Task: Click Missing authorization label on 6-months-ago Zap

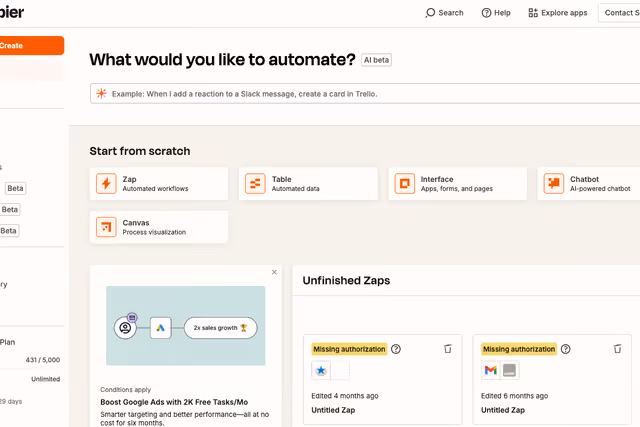Action: pos(519,349)
